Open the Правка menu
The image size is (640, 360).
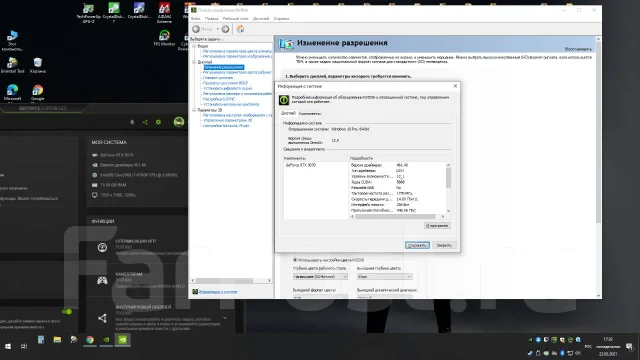click(x=211, y=19)
